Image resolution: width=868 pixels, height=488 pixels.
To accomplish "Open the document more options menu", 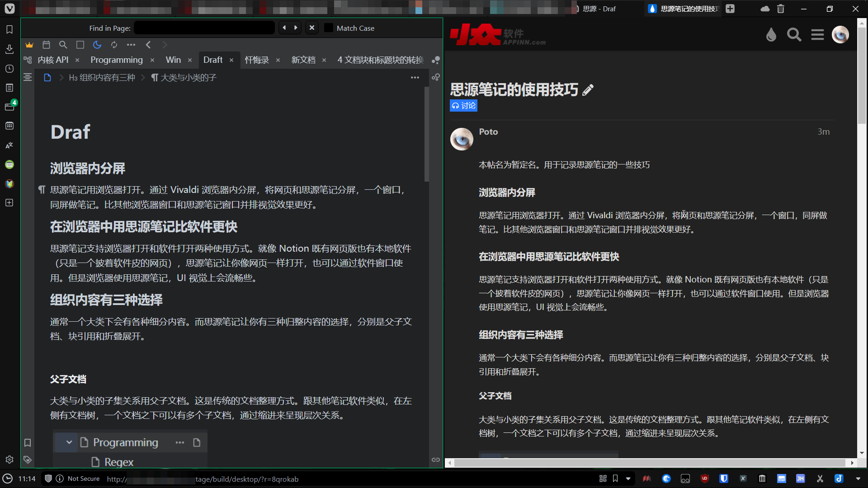I will coord(415,78).
